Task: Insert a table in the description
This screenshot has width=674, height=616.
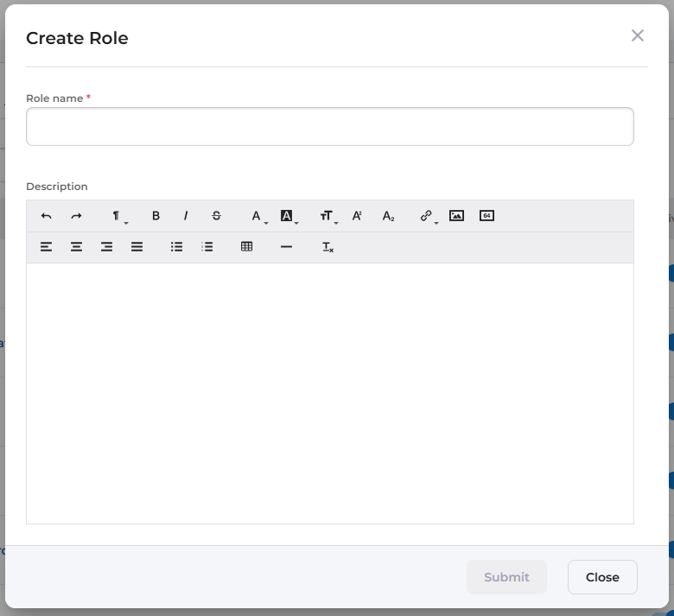Action: click(x=247, y=247)
